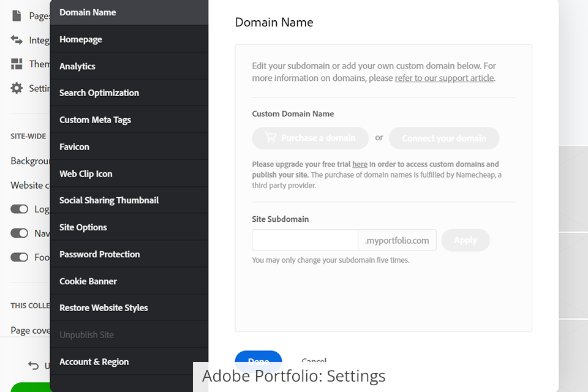Viewport: 588px width, 392px height.
Task: Click the Website container option in sidebar
Action: point(30,186)
